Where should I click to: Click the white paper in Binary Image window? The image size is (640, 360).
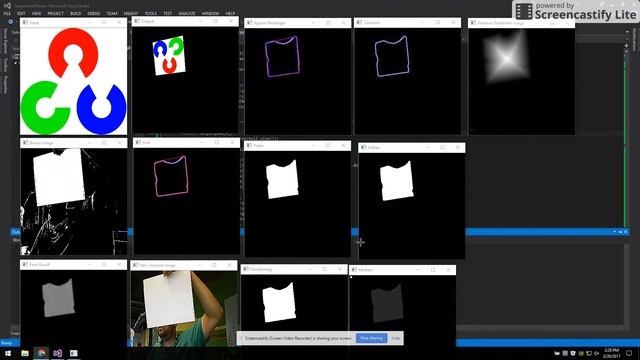[x=59, y=177]
